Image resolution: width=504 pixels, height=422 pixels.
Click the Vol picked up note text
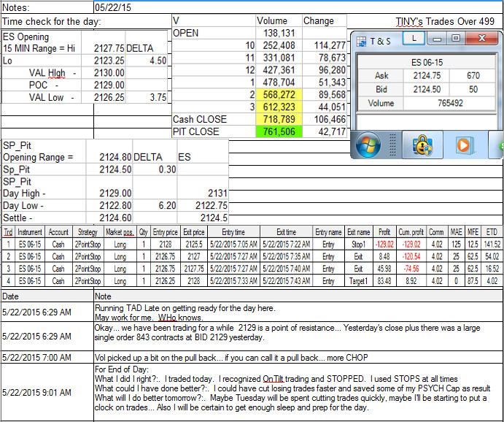coord(231,357)
